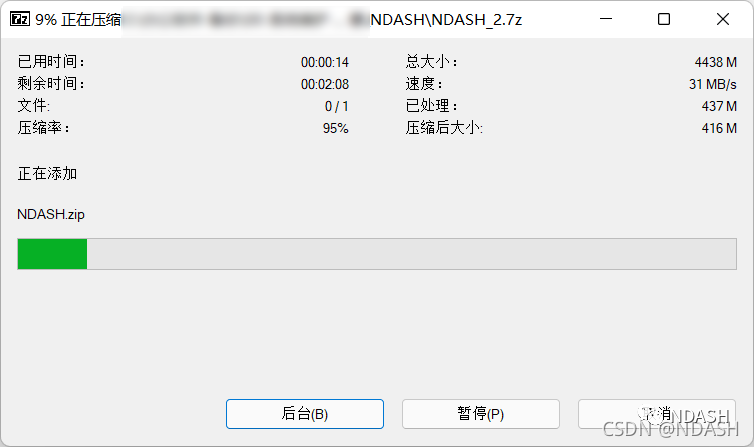Pause the compression with 暂停(P)

click(481, 414)
